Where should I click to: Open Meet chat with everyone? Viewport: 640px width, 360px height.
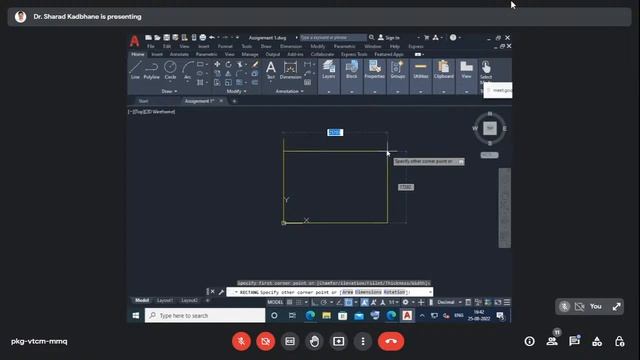574,341
